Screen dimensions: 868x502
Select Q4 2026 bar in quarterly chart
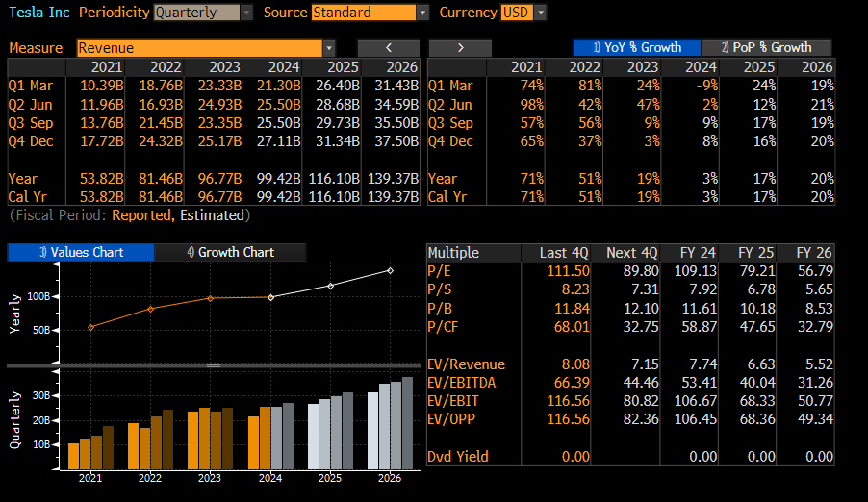click(x=407, y=423)
